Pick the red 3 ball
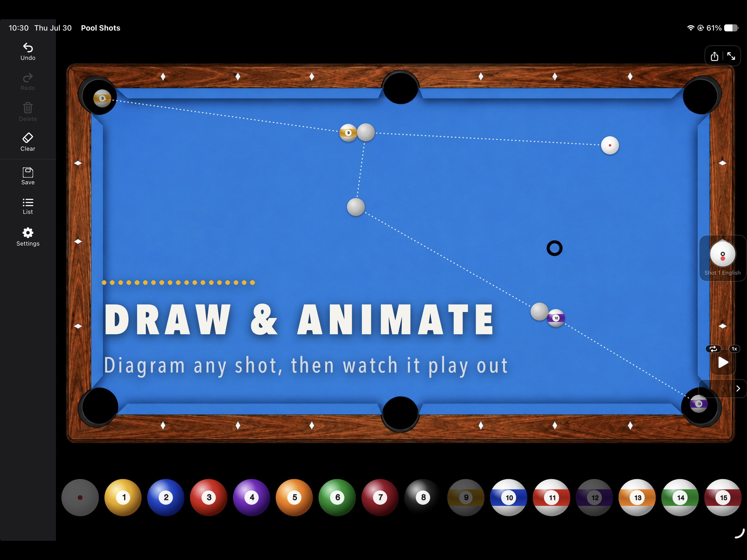 coord(209,497)
